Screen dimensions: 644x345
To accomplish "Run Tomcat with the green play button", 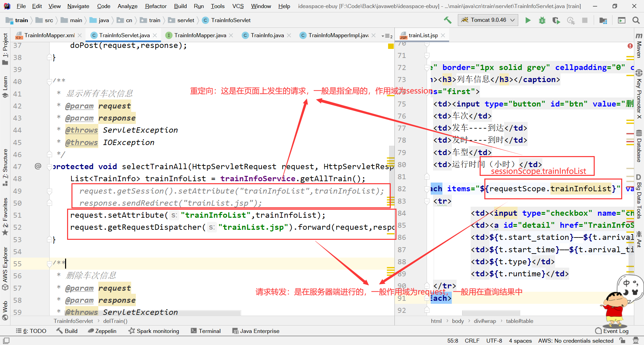I will (528, 20).
